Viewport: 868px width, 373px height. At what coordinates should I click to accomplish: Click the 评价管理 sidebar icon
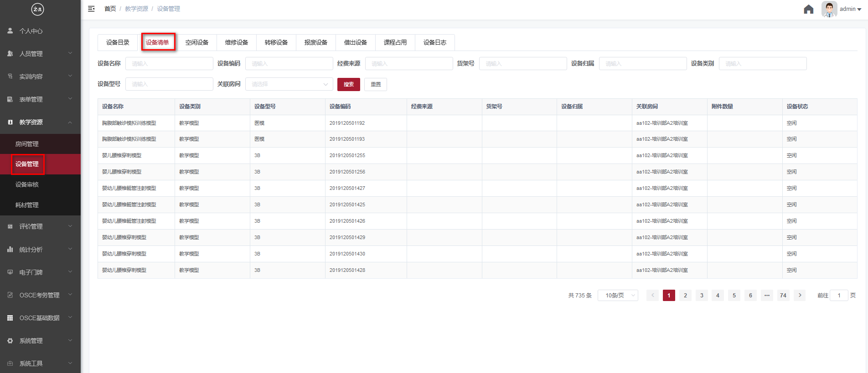[10, 226]
